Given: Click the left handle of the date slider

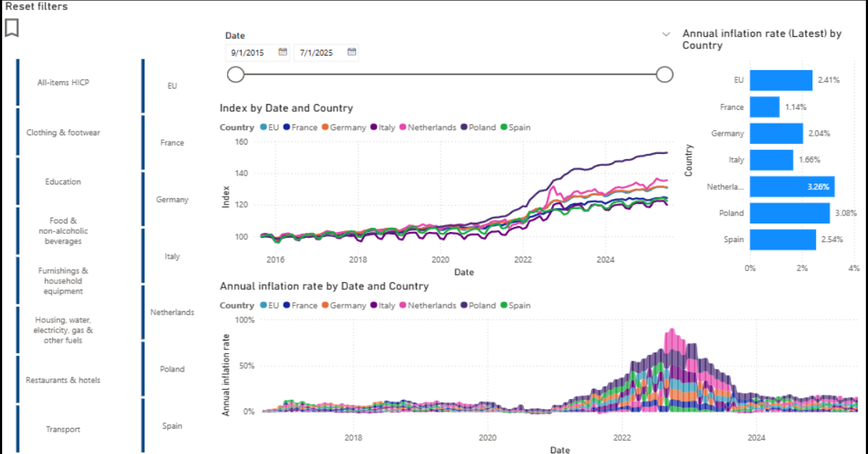Looking at the screenshot, I should point(236,74).
